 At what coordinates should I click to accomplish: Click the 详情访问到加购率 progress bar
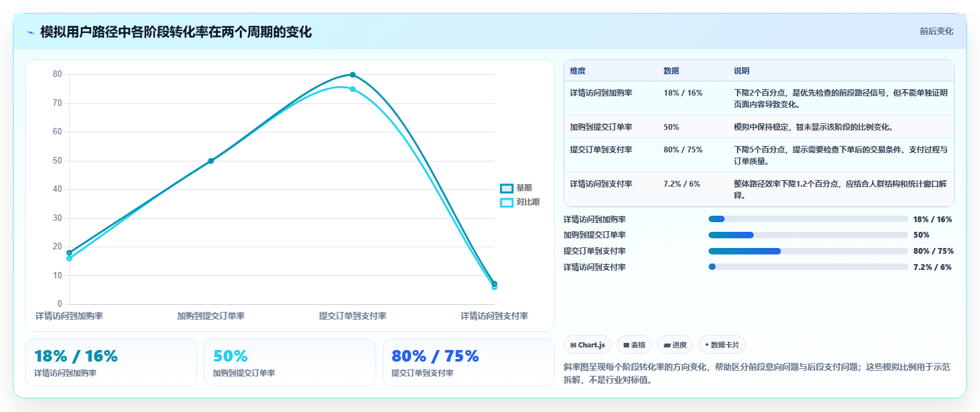[x=808, y=219]
